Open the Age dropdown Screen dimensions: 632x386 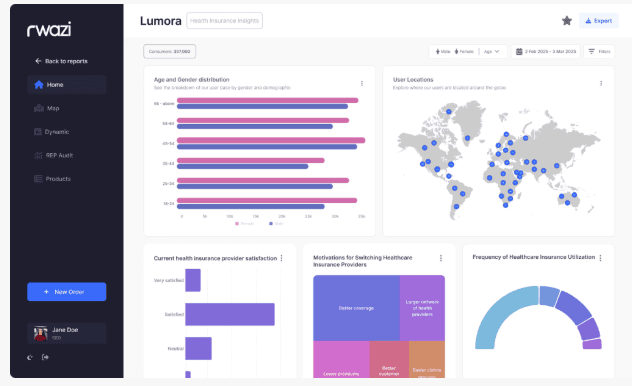point(491,52)
